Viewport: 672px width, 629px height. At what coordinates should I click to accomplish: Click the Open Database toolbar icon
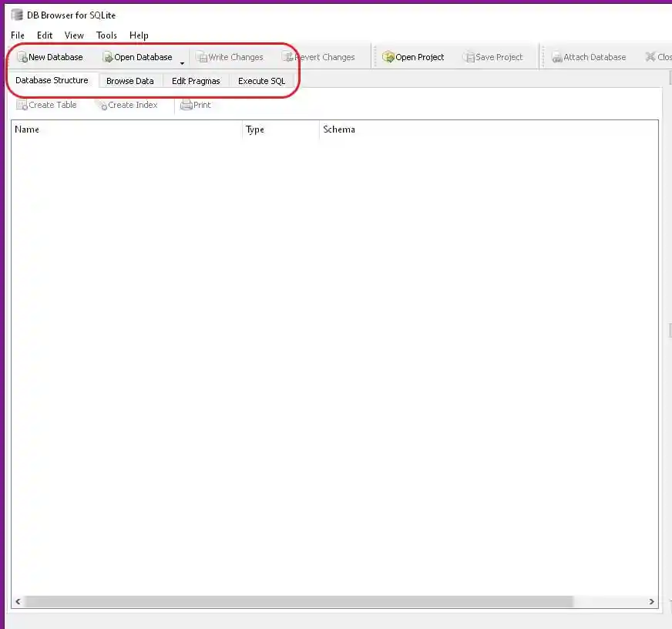[x=108, y=57]
